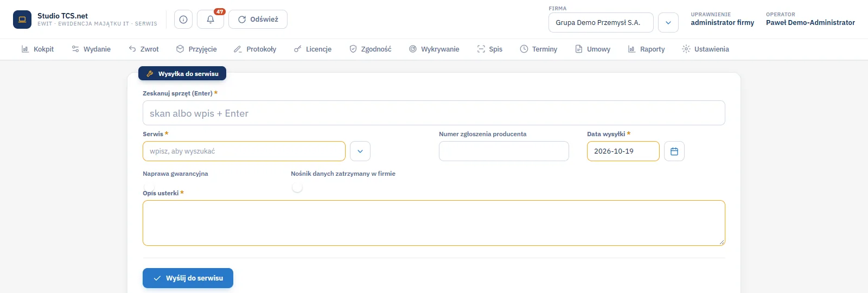
Task: Open the calendar picker for Data wysyłki
Action: 674,151
